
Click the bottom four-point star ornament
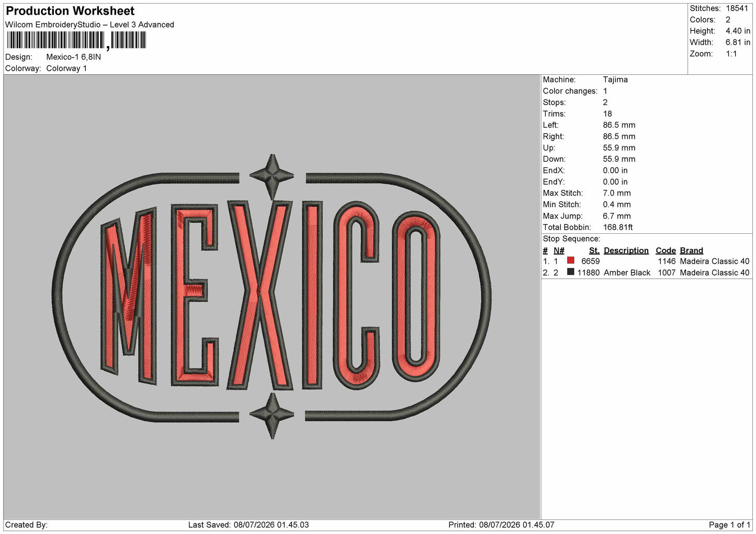pyautogui.click(x=272, y=415)
